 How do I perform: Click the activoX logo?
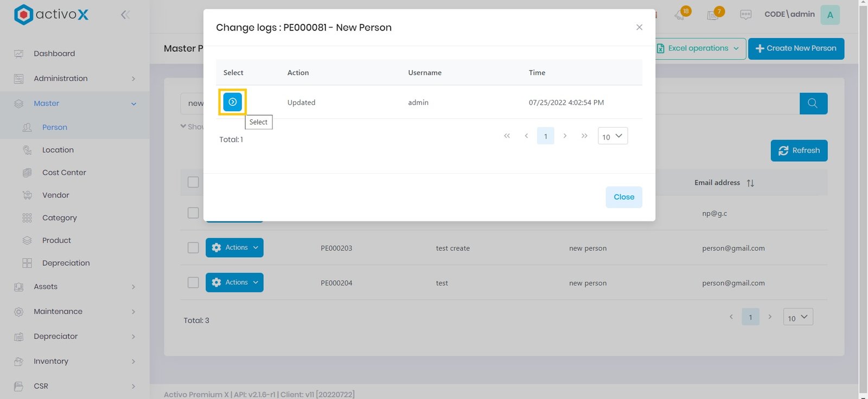pos(51,15)
